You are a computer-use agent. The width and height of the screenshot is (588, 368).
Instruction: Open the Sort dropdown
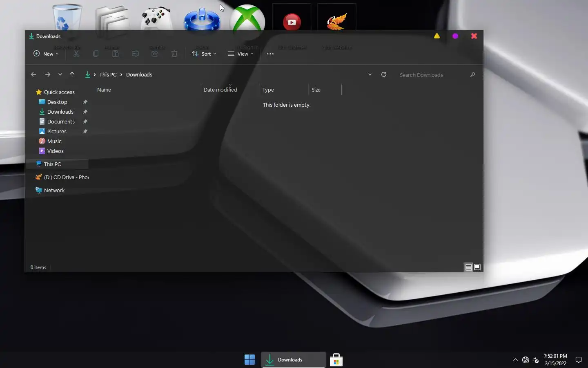[x=204, y=54]
